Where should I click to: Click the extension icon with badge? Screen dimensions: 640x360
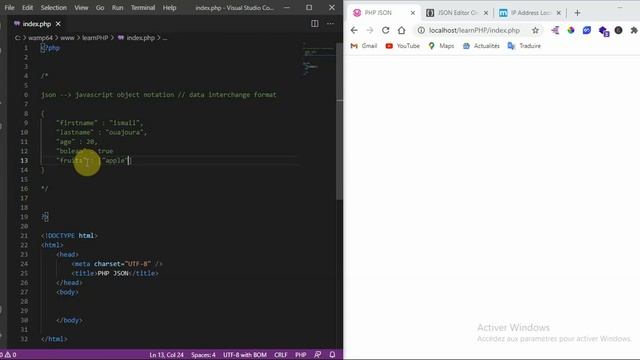click(x=604, y=31)
